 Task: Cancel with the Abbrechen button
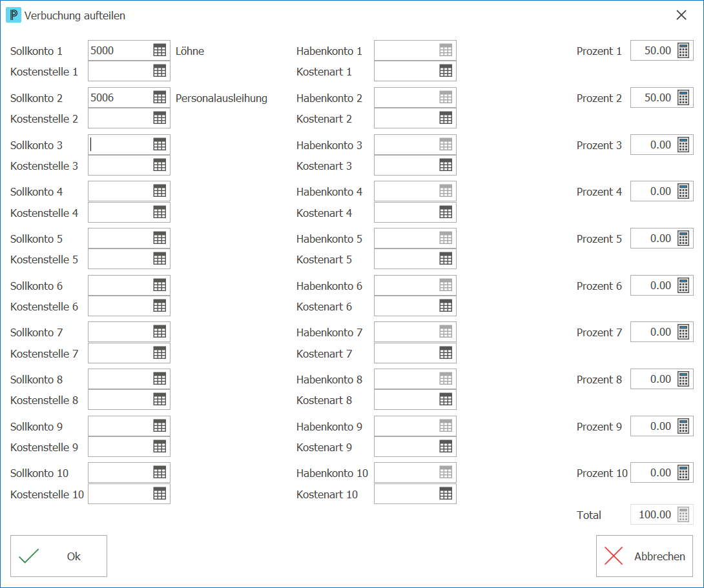645,556
